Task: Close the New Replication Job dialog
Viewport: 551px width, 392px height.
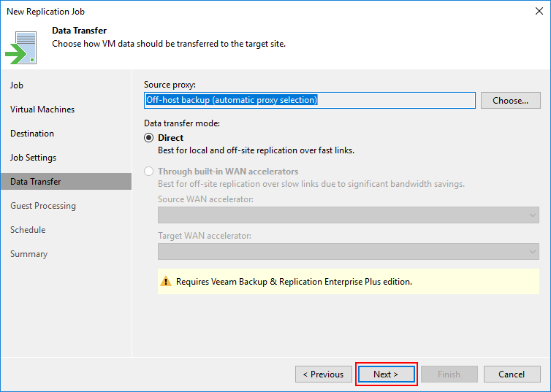Action: click(539, 11)
